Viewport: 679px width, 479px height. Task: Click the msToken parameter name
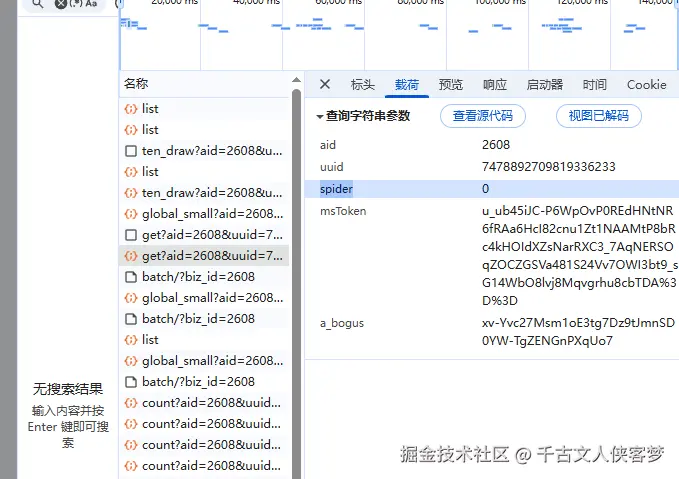coord(343,211)
